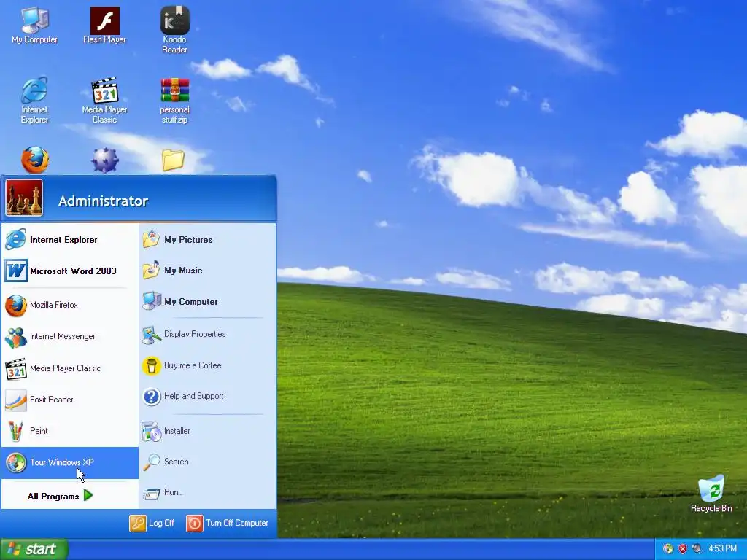747x560 pixels.
Task: Click the colorful globe tray icon
Action: (x=668, y=548)
